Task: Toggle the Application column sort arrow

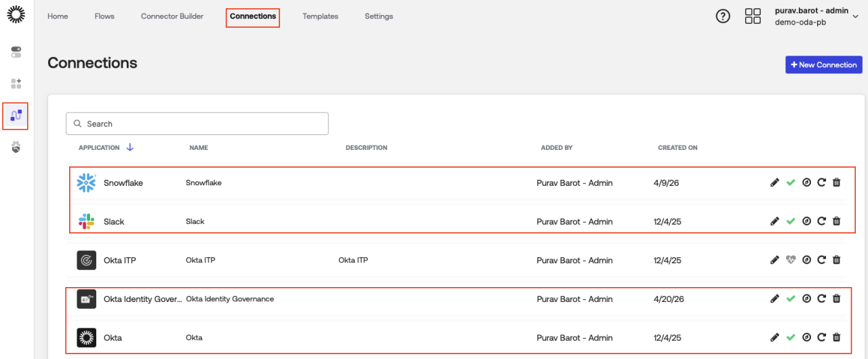Action: 130,147
